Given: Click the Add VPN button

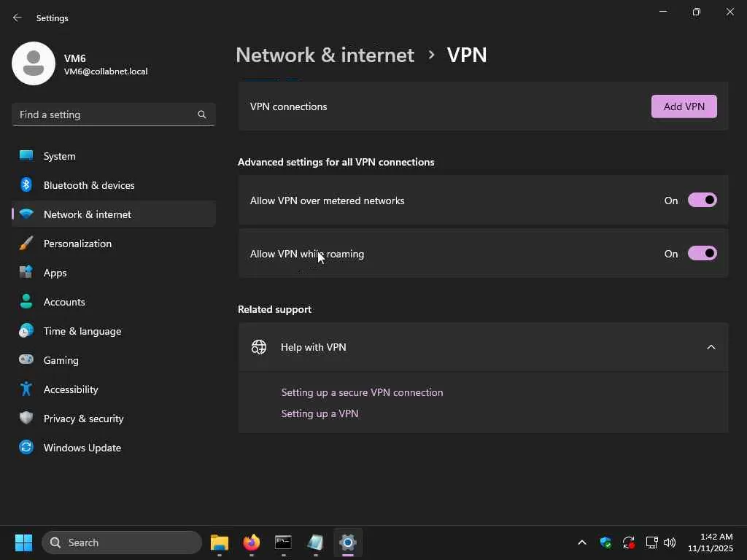Looking at the screenshot, I should click(x=684, y=106).
